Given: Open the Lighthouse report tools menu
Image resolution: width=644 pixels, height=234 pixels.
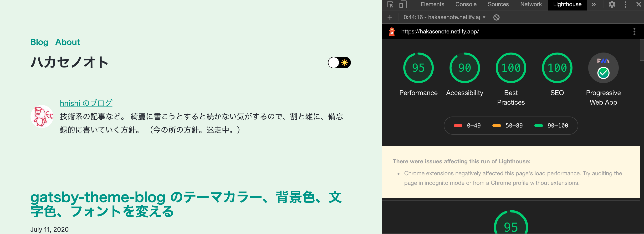Looking at the screenshot, I should (634, 32).
